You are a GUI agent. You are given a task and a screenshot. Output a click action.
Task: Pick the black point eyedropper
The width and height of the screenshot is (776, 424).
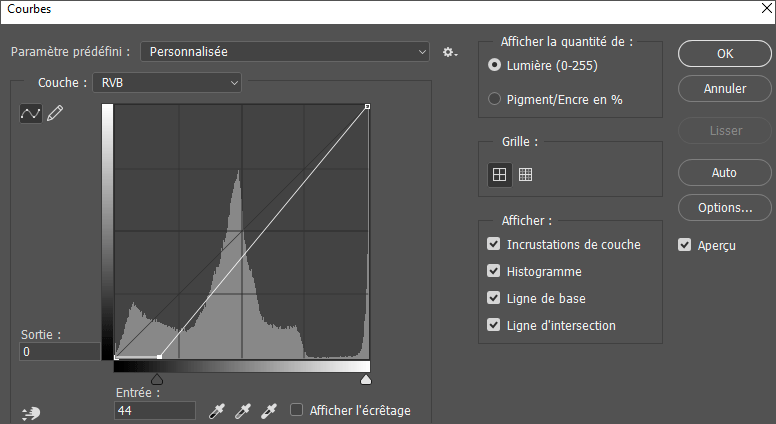click(x=217, y=411)
